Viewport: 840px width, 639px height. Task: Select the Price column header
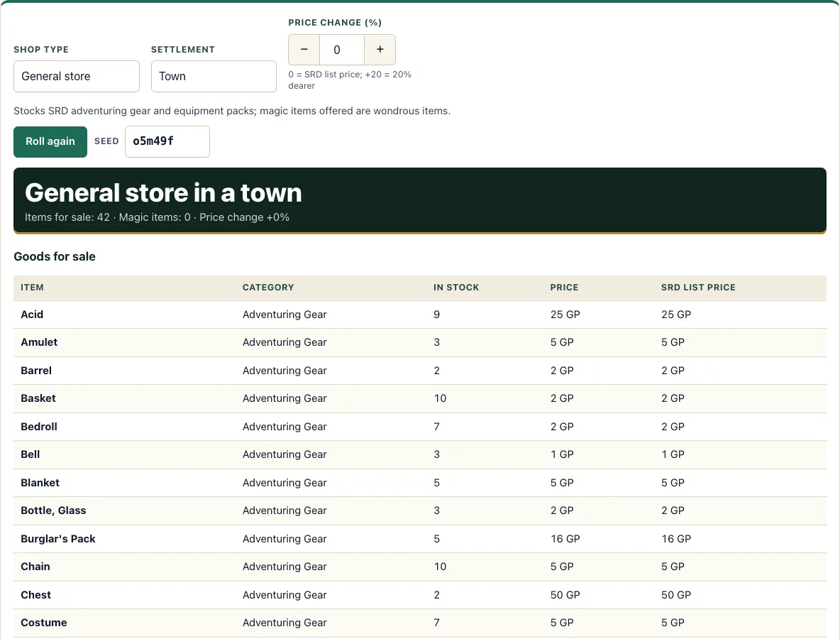[x=564, y=288]
